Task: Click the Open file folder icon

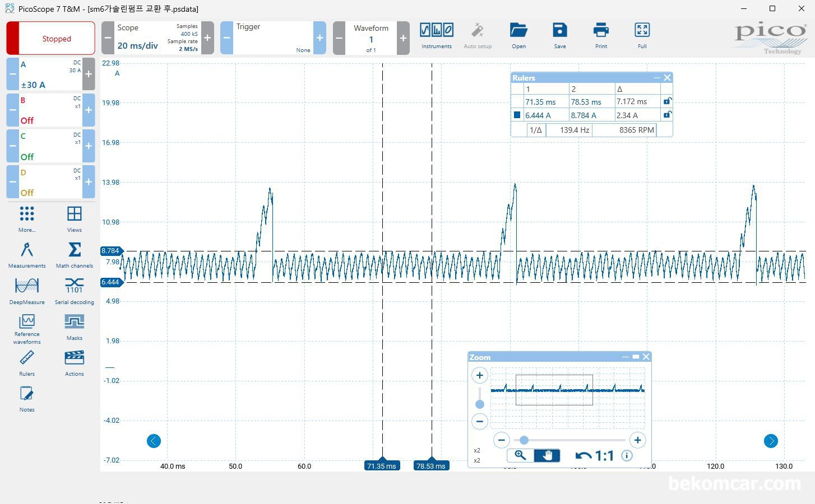Action: [x=518, y=36]
